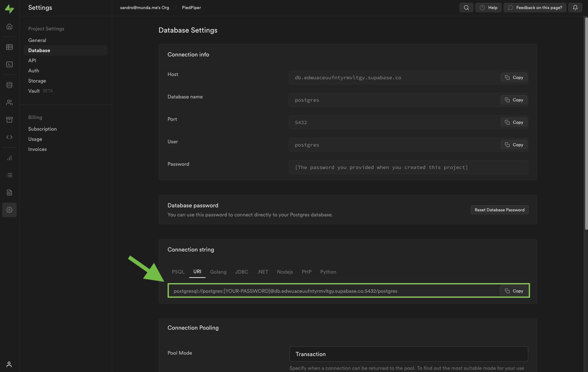Open the Home icon in sidebar

(9, 26)
